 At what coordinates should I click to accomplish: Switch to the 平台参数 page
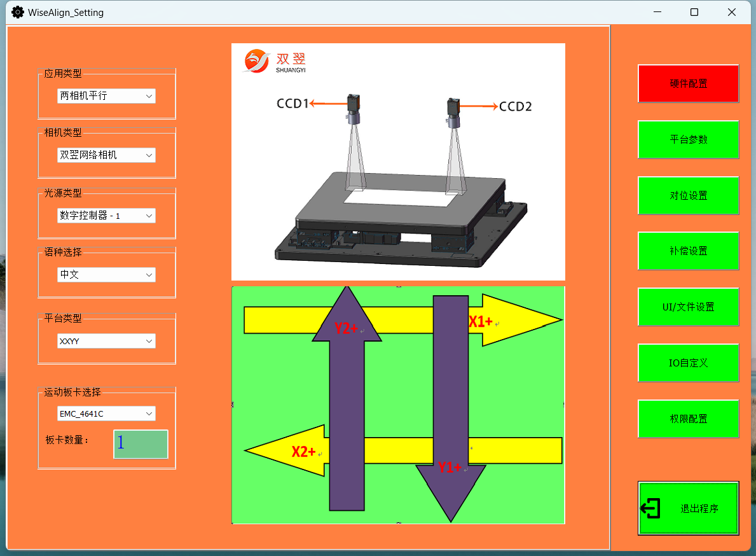[x=688, y=139]
